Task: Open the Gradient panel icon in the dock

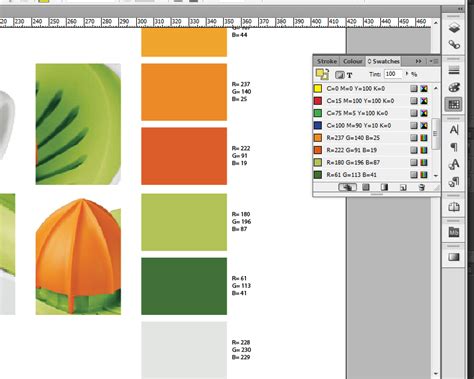Action: pyautogui.click(x=454, y=257)
